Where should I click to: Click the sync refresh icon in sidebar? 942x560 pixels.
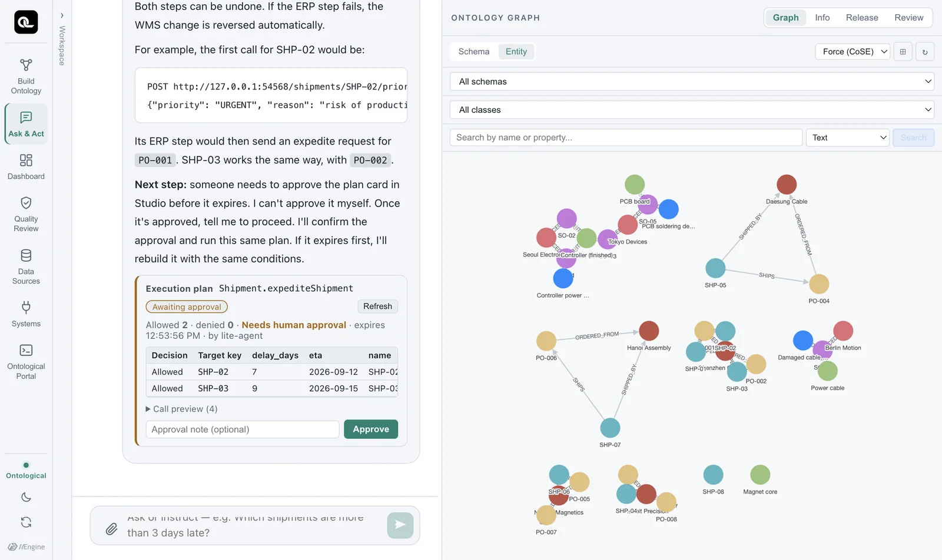[26, 522]
